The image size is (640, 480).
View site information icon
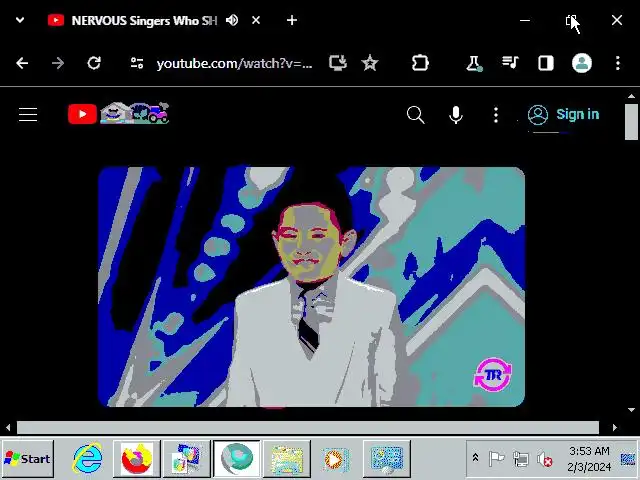[x=137, y=63]
